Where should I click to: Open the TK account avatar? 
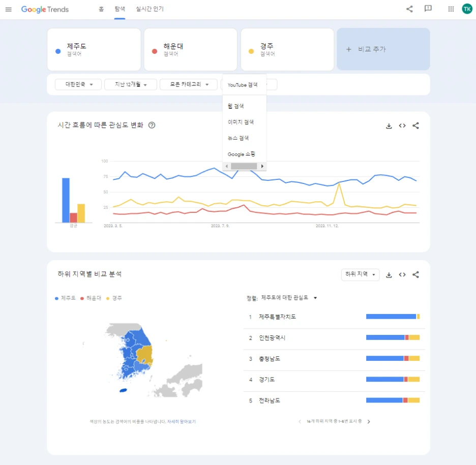(x=467, y=9)
